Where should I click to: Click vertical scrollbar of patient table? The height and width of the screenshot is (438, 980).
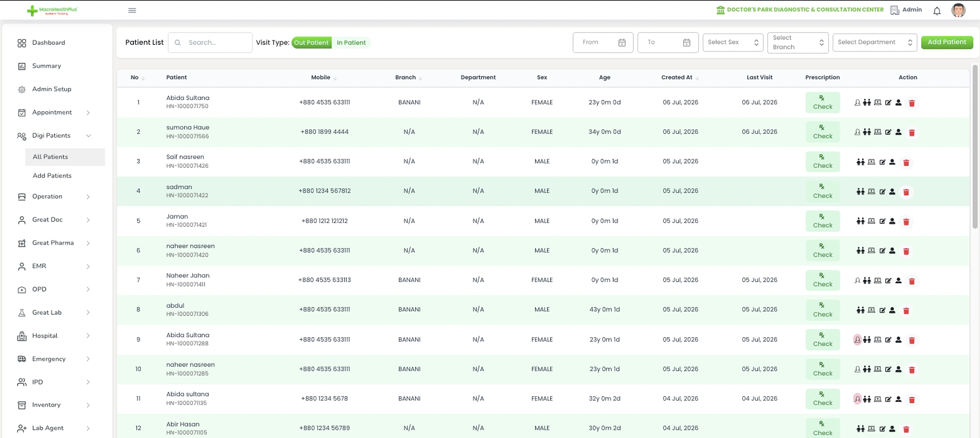click(975, 147)
